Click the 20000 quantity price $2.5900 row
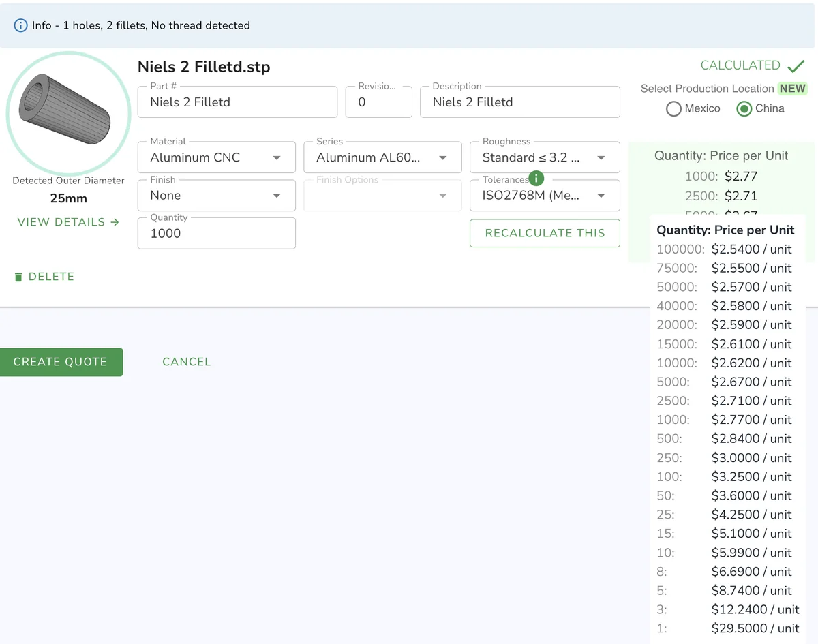The width and height of the screenshot is (818, 644). coord(725,325)
